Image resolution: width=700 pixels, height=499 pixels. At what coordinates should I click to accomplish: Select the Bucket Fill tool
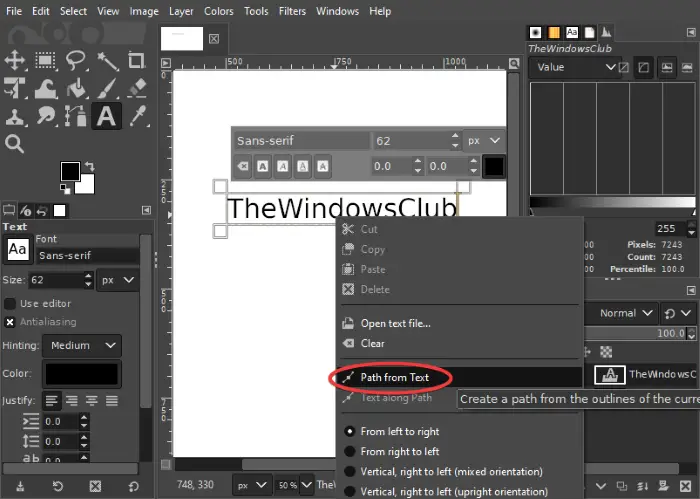pyautogui.click(x=76, y=88)
